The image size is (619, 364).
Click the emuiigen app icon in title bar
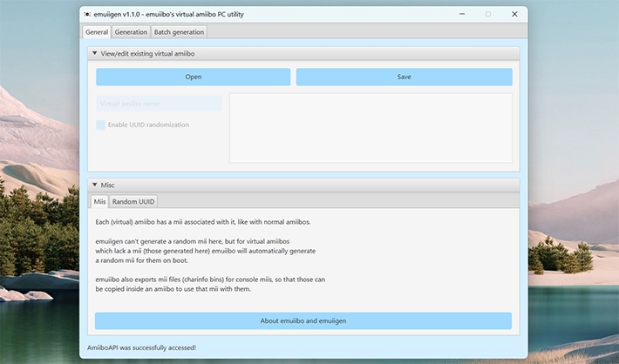point(87,14)
